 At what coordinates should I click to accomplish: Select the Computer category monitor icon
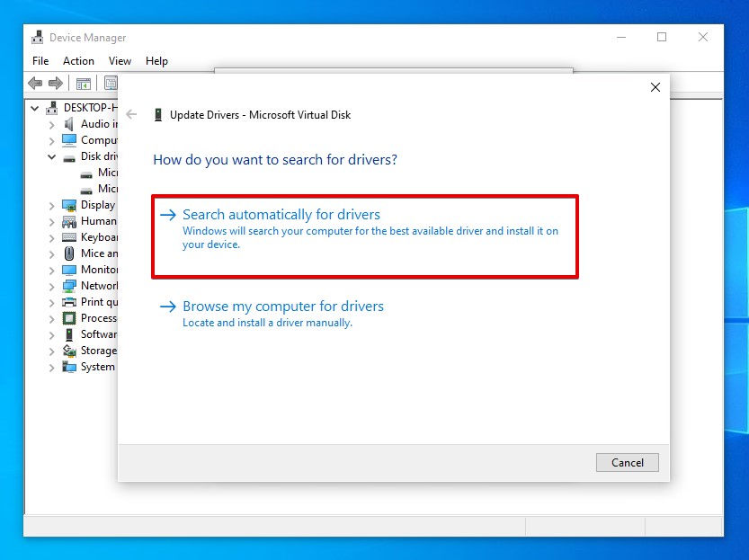click(69, 140)
